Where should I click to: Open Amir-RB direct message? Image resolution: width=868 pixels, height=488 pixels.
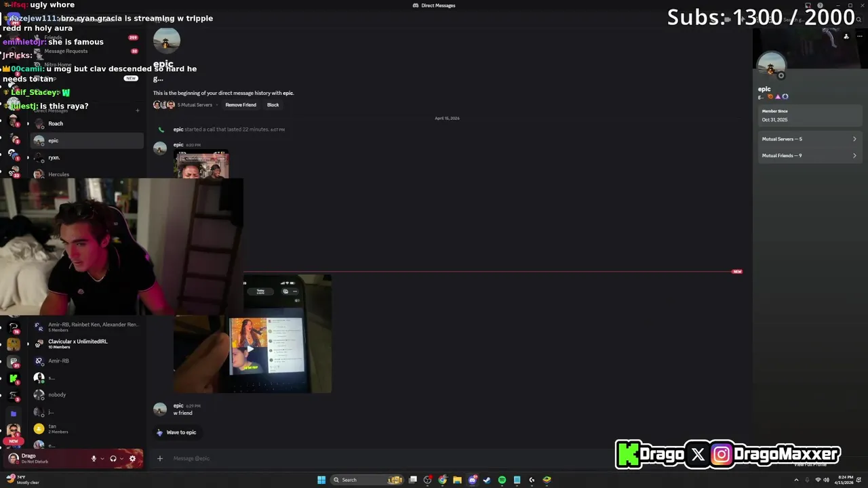[88, 361]
